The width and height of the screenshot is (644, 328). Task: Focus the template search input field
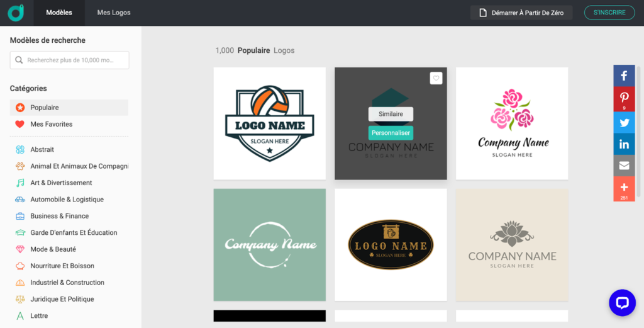[x=69, y=60]
